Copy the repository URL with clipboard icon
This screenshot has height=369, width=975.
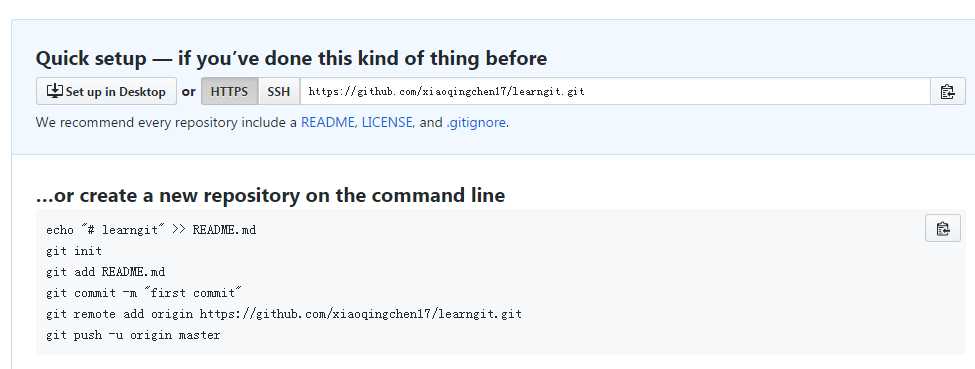tap(947, 91)
